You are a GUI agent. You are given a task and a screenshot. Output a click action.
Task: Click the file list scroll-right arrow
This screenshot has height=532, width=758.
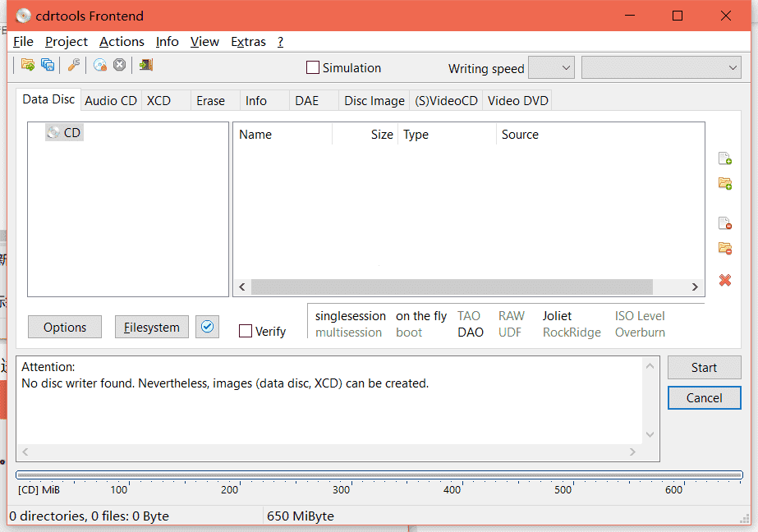point(695,287)
